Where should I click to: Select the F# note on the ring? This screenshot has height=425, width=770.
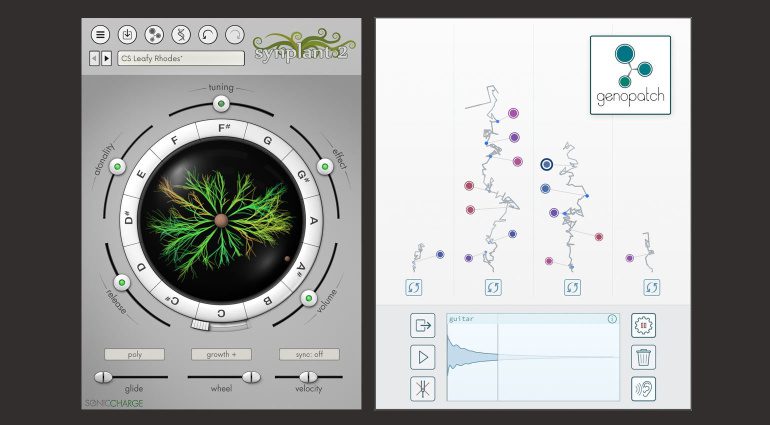click(226, 129)
